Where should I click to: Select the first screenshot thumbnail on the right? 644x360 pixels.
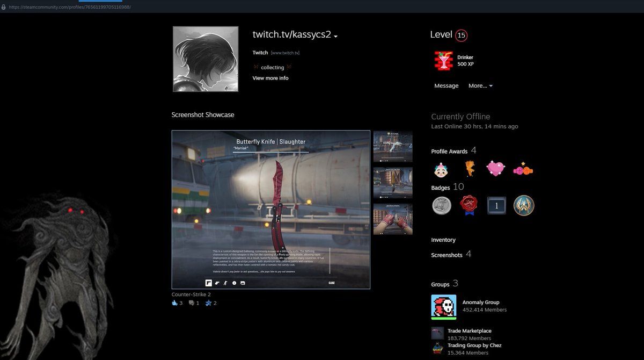(x=393, y=146)
